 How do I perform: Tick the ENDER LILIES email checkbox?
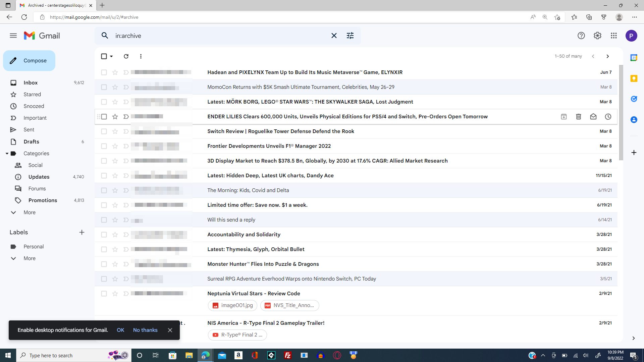pos(104,117)
